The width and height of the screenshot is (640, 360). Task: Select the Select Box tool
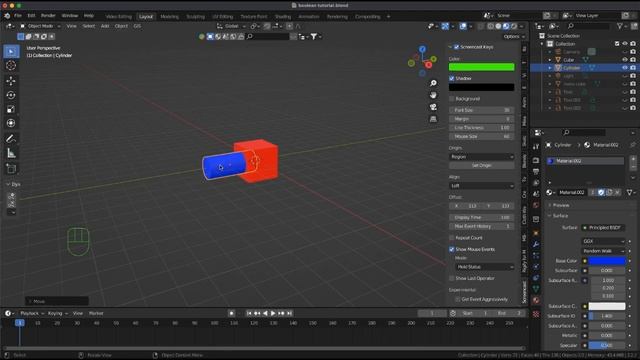pyautogui.click(x=11, y=51)
